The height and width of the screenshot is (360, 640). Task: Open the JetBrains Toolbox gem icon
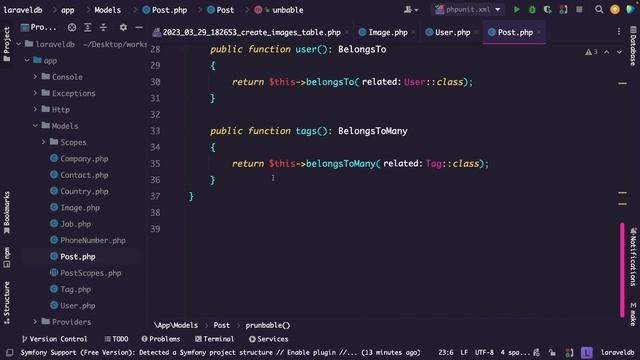pyautogui.click(x=631, y=9)
